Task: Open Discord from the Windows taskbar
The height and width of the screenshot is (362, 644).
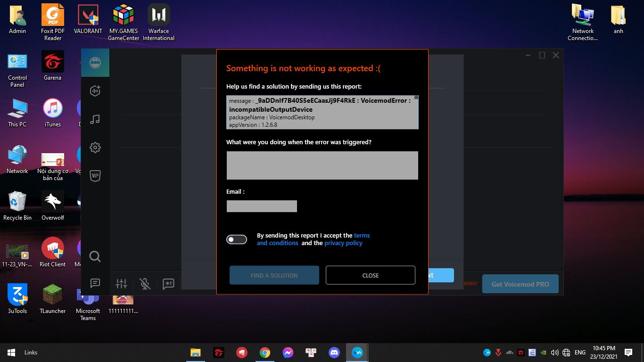Action: (334, 353)
